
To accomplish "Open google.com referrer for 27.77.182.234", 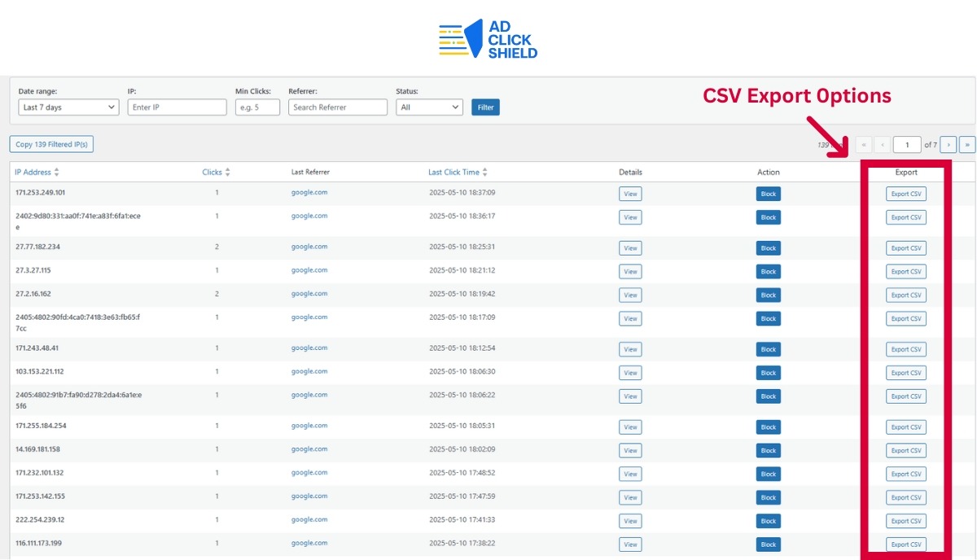I will (x=309, y=247).
